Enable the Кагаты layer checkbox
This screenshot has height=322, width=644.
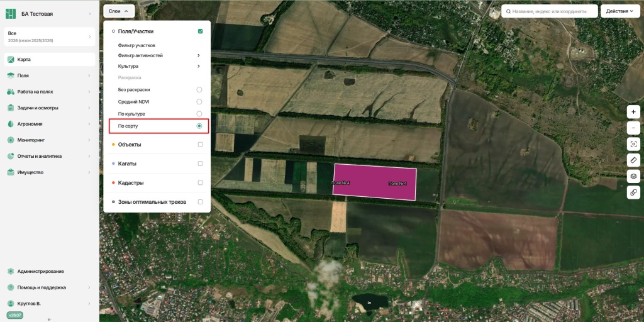pyautogui.click(x=200, y=164)
